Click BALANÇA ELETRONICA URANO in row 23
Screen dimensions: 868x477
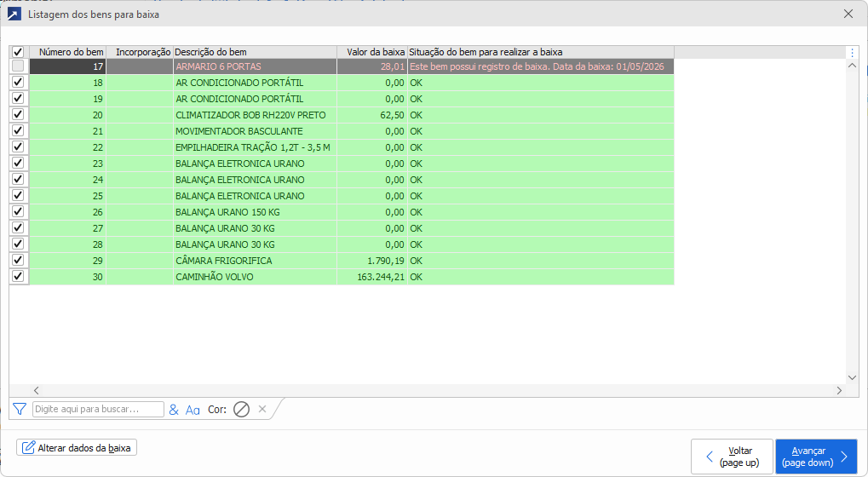[x=256, y=164]
